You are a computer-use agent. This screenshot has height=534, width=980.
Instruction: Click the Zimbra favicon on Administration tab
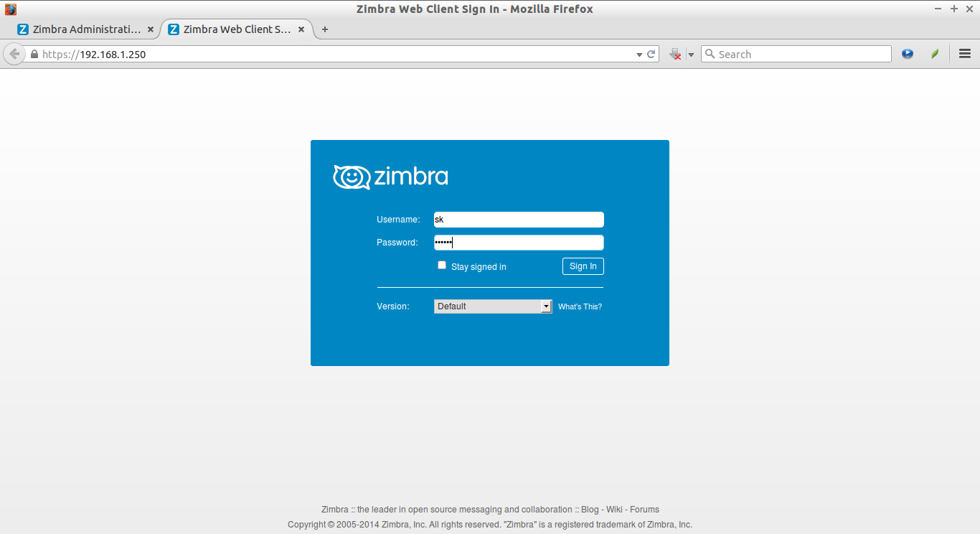click(23, 29)
